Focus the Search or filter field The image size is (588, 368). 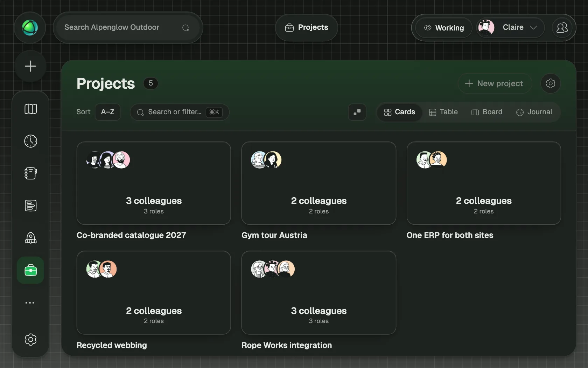click(180, 112)
